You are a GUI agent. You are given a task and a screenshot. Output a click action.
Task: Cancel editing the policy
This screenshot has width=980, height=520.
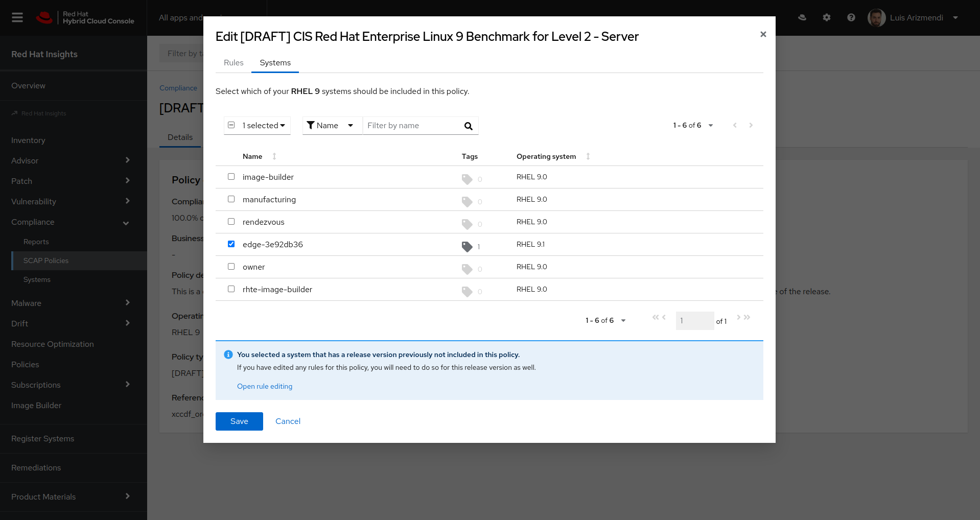point(288,421)
